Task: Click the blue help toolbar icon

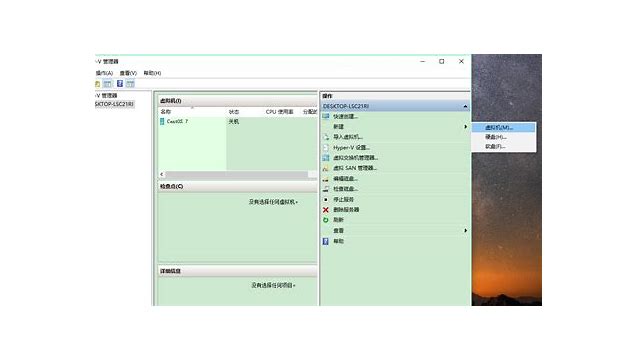Action: point(120,84)
